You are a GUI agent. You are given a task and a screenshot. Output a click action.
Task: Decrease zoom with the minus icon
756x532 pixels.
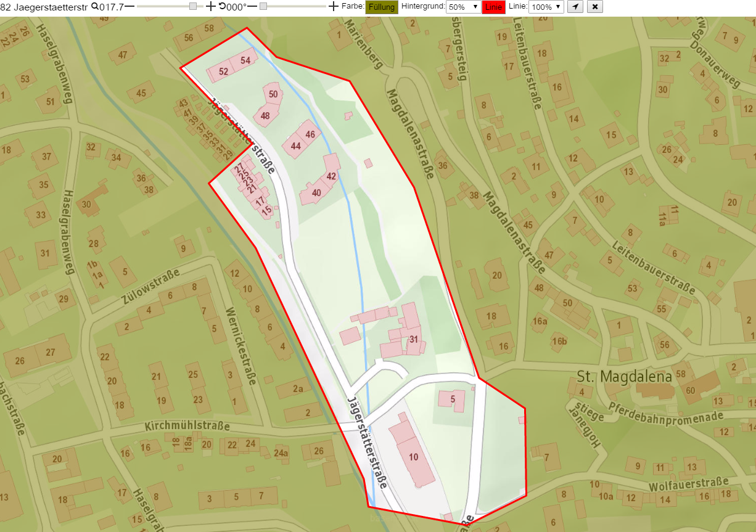pyautogui.click(x=129, y=7)
